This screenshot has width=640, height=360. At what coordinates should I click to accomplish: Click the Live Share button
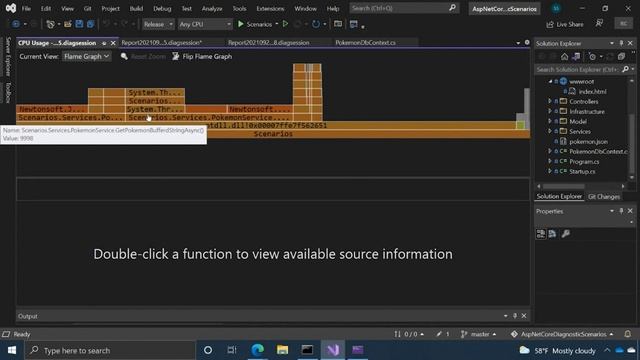[565, 24]
